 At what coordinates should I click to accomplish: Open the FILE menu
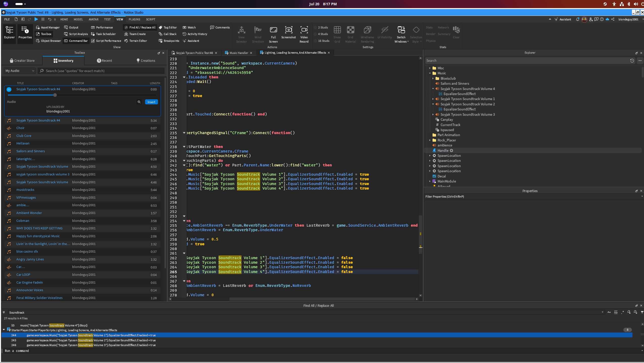[x=7, y=19]
